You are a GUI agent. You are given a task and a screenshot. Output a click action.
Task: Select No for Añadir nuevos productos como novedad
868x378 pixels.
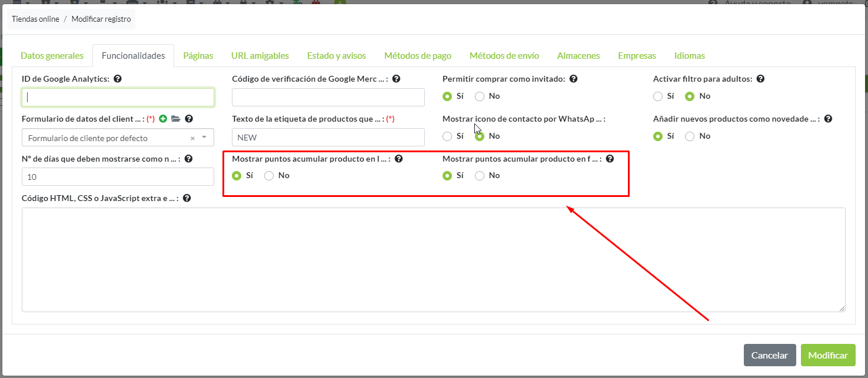pyautogui.click(x=690, y=136)
